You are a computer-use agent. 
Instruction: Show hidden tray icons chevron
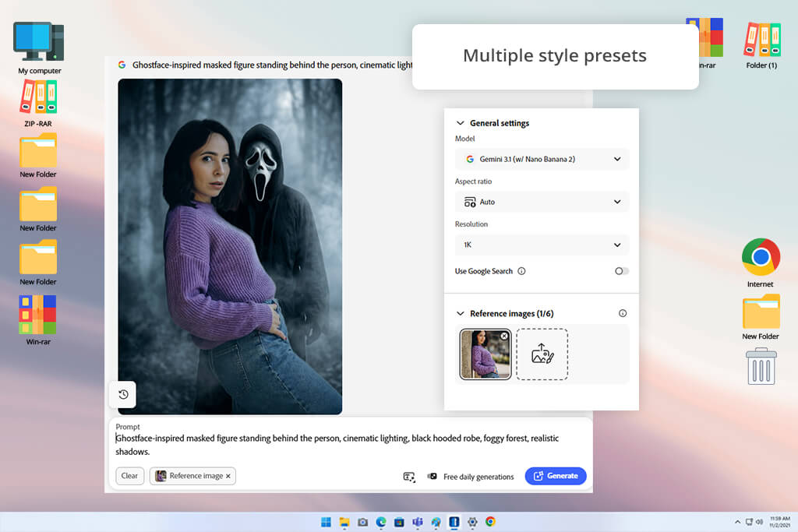(737, 522)
